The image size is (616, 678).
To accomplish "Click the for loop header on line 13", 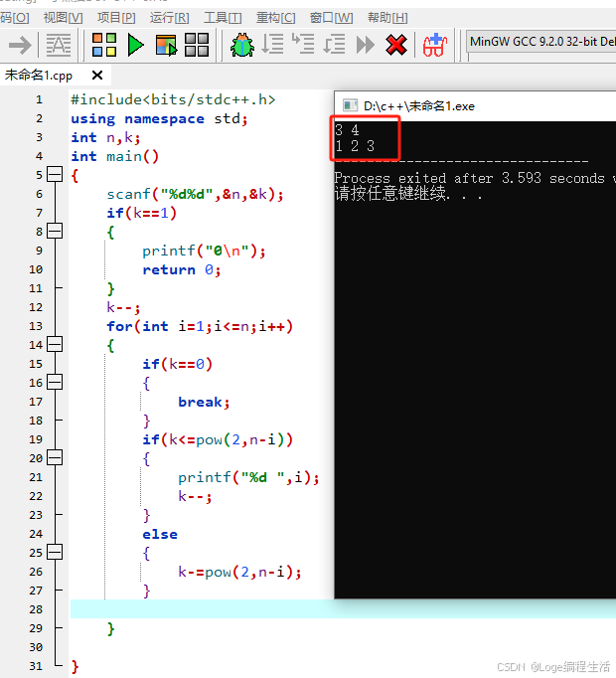I will (x=200, y=326).
